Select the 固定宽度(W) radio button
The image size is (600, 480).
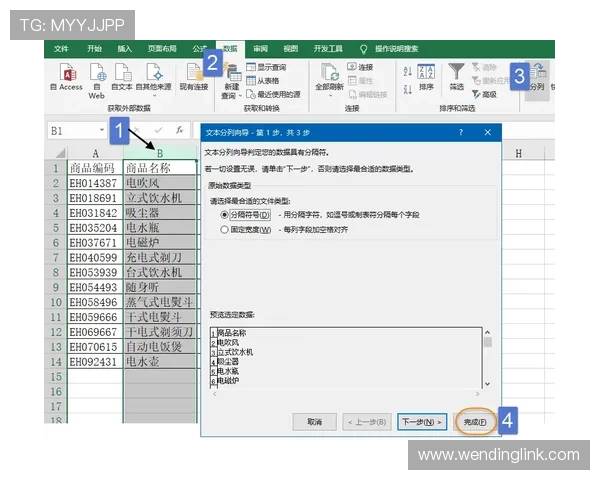click(x=224, y=230)
